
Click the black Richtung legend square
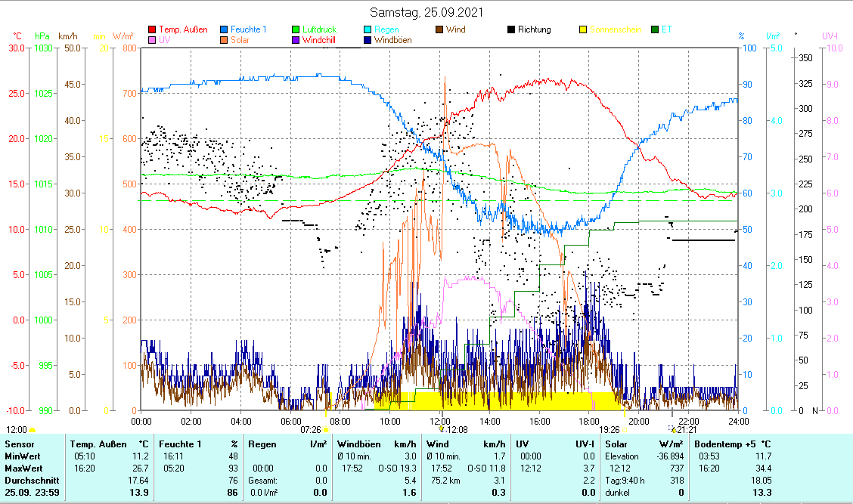click(x=512, y=30)
